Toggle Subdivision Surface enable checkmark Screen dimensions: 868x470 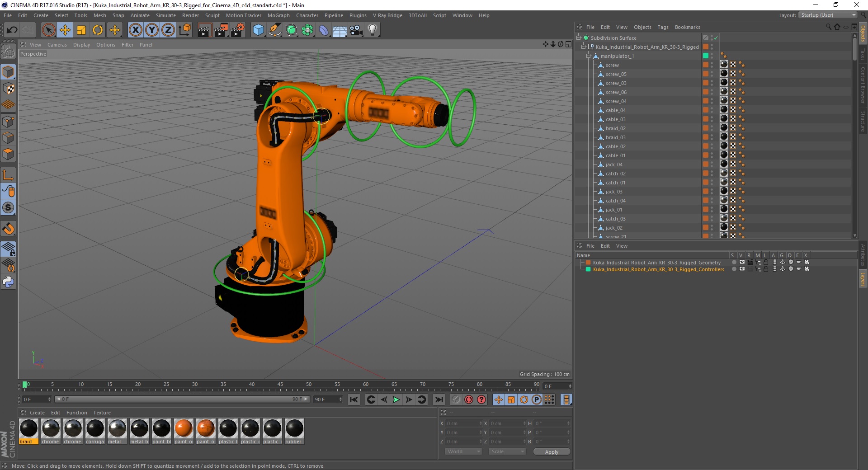[x=716, y=38]
